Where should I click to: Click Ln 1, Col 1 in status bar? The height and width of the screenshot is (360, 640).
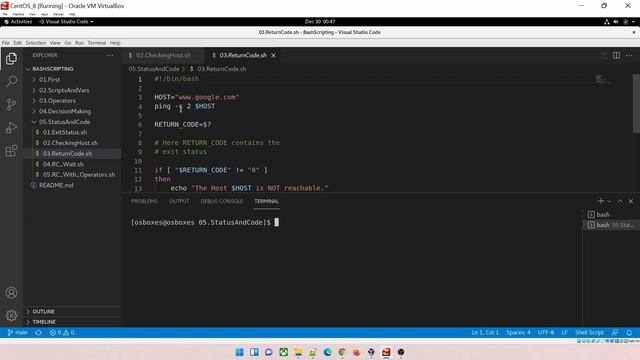[x=485, y=332]
